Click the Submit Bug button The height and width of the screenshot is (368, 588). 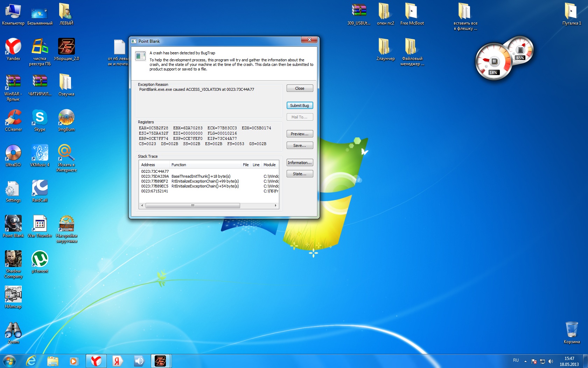300,105
